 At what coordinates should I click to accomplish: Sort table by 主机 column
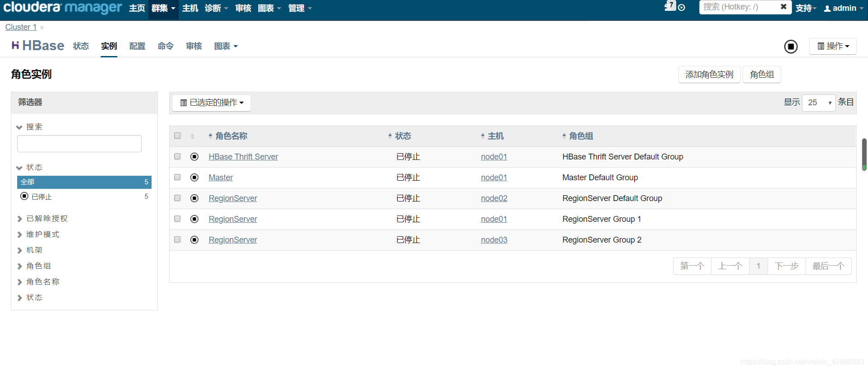coord(492,136)
